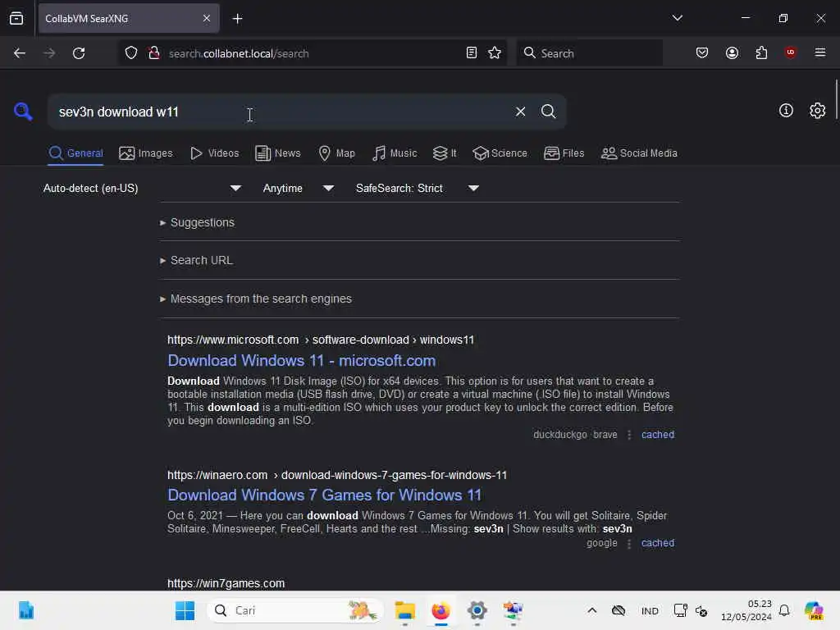The width and height of the screenshot is (840, 630).
Task: Open Firefox View tab list
Action: pyautogui.click(x=16, y=19)
